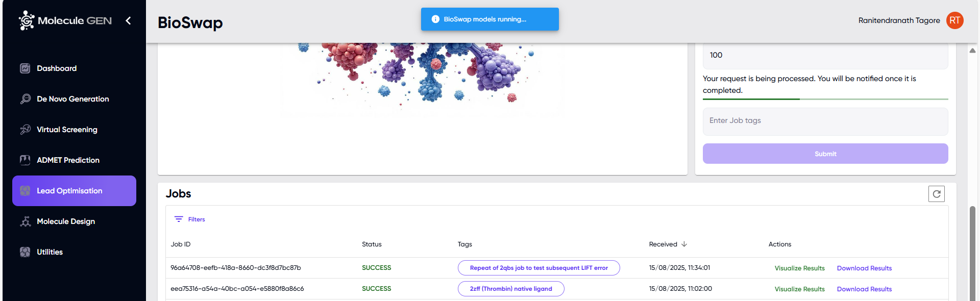The image size is (980, 301).
Task: Click the Job ID column header
Action: pyautogui.click(x=181, y=244)
